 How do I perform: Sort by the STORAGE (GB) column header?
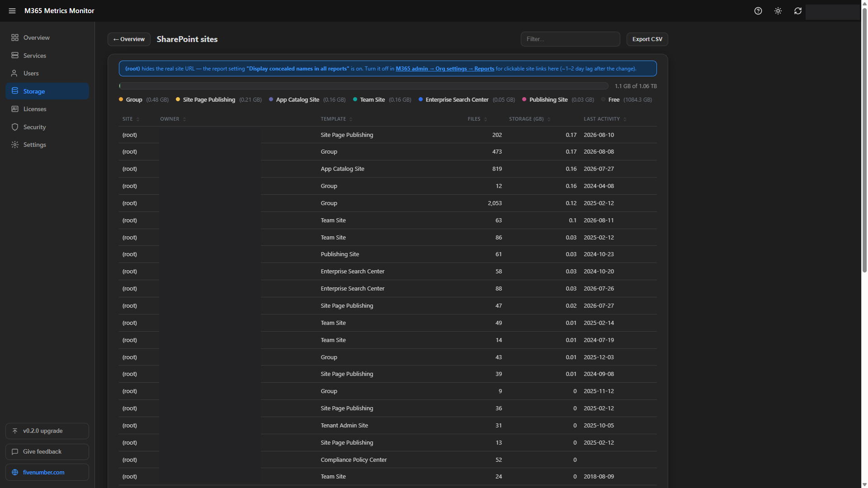(530, 119)
